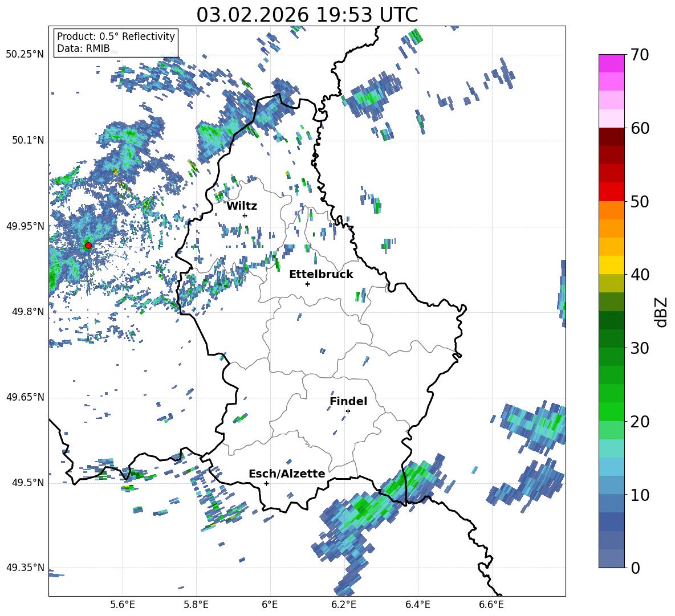Click the Wiltz city label
Viewport: 675px width, 616px height.
pos(242,206)
